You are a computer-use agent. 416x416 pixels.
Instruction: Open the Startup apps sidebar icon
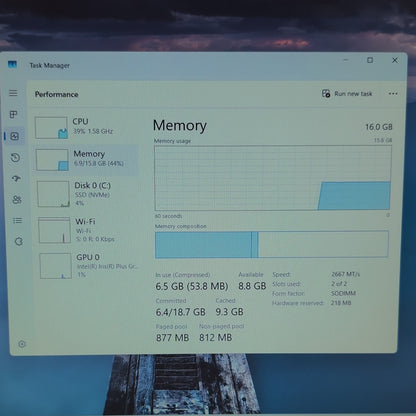[x=16, y=179]
